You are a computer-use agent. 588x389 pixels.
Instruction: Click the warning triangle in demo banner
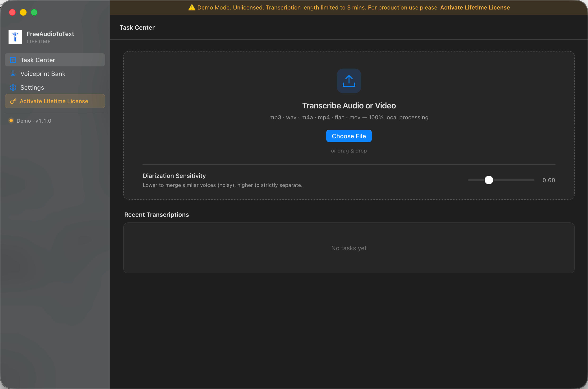[x=192, y=7]
